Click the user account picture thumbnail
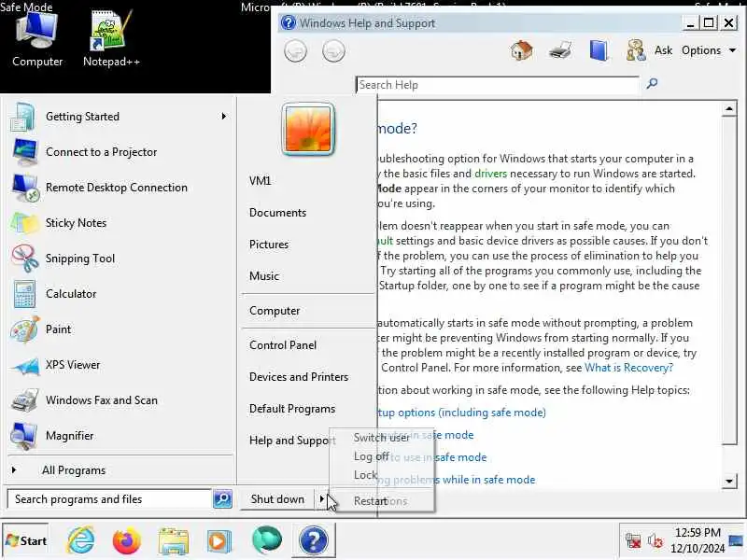Viewport: 747px width, 560px height. pyautogui.click(x=308, y=129)
